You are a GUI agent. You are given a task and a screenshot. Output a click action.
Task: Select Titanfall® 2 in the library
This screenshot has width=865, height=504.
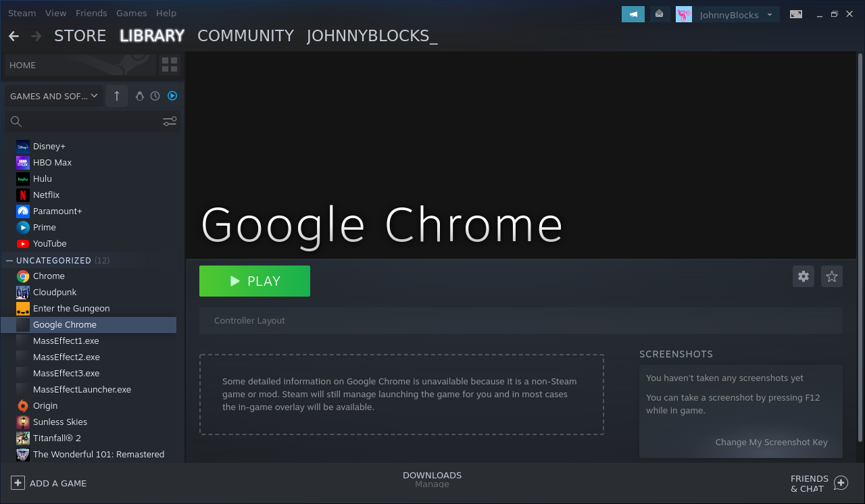pos(89,438)
